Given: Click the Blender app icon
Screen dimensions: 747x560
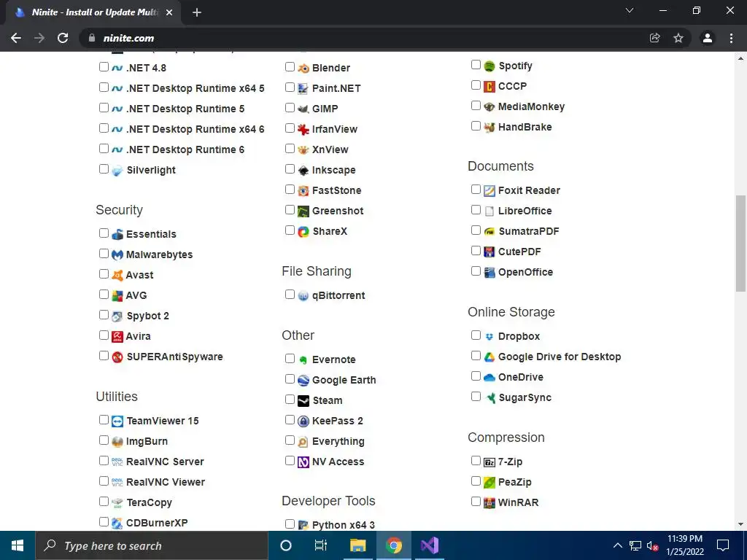Looking at the screenshot, I should (x=303, y=68).
